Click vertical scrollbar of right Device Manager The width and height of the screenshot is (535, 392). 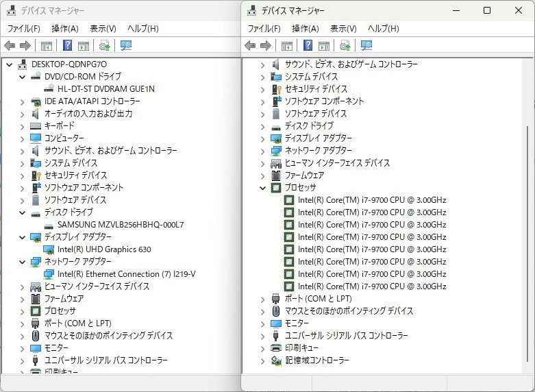point(527,244)
